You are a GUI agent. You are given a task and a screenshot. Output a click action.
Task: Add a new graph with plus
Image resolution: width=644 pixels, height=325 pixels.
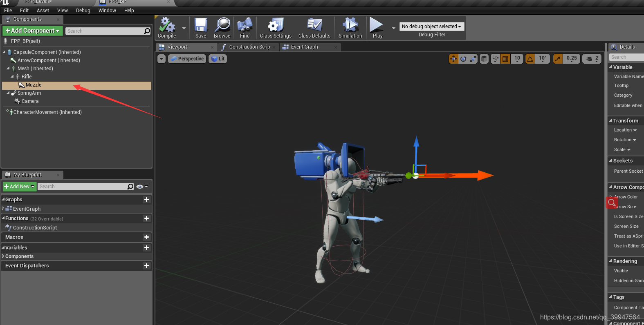146,200
